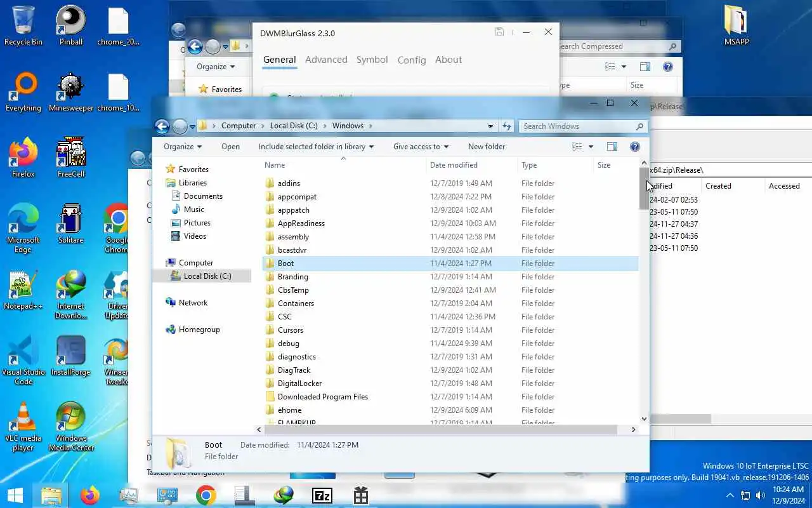
Task: Refresh the Windows folder address bar
Action: pos(506,126)
